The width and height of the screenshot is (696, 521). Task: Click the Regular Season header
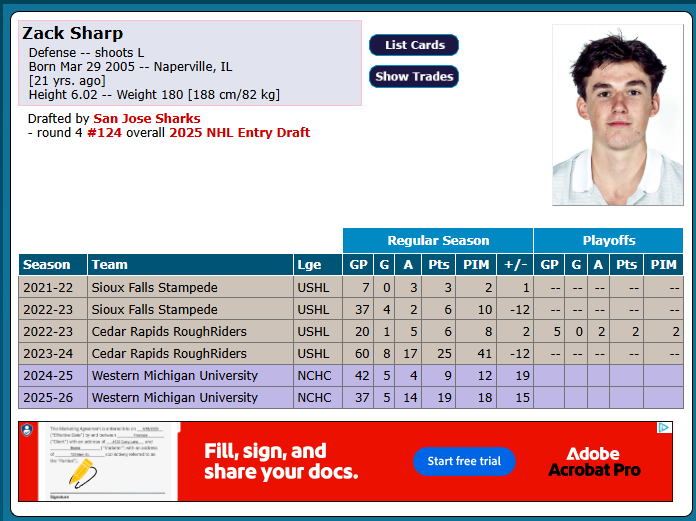(x=438, y=241)
